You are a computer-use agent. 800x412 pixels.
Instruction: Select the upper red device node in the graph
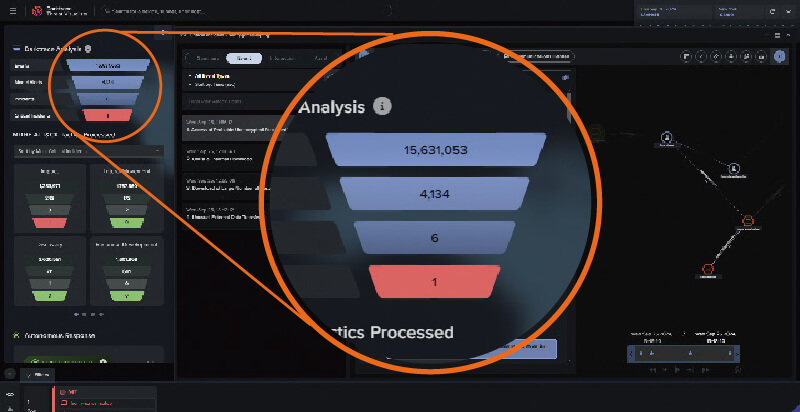pyautogui.click(x=747, y=221)
